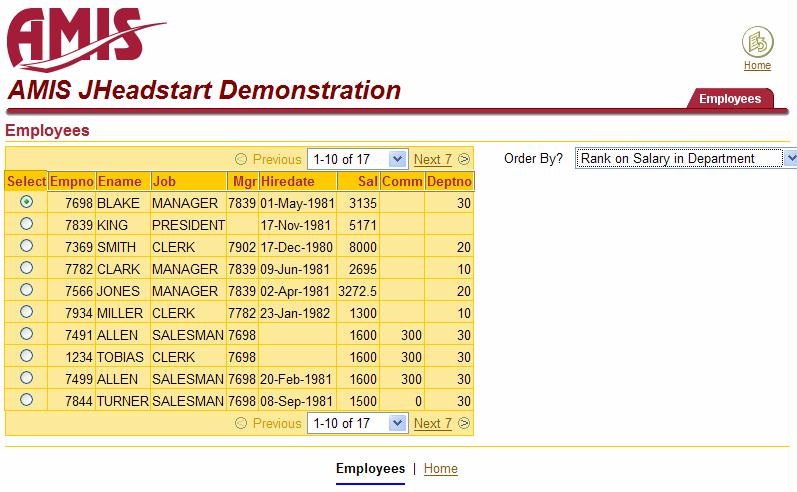Screen dimensions: 797x492
Task: Click the Home link in the footer
Action: [440, 468]
